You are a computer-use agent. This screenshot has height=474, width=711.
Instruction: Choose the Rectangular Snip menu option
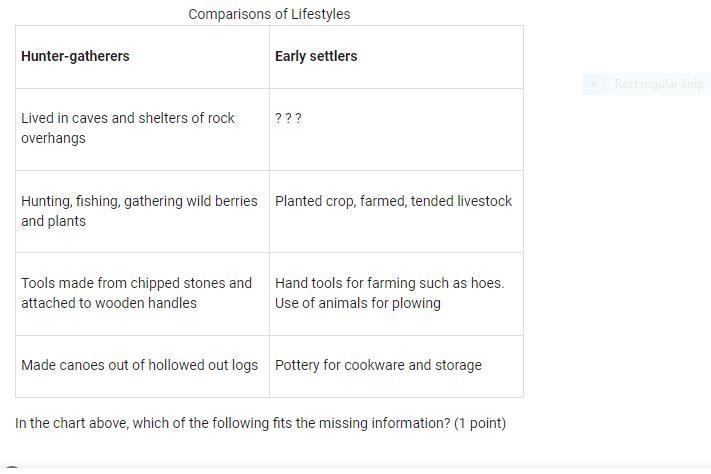click(659, 84)
